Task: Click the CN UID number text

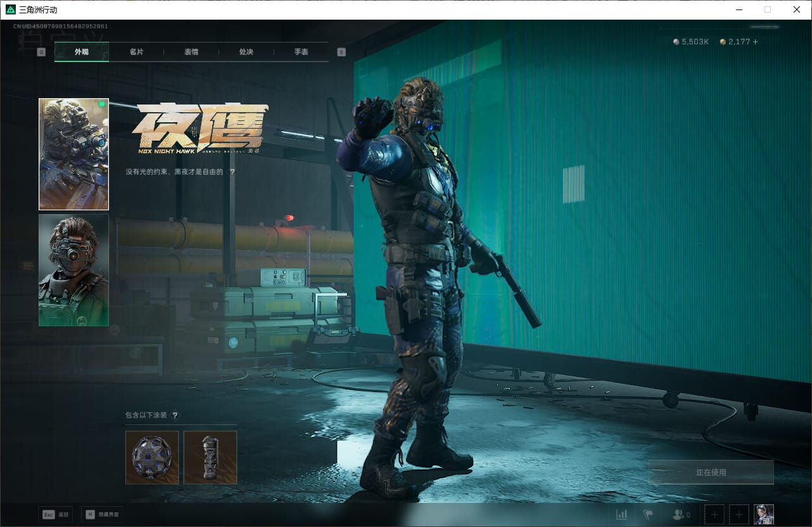Action: pyautogui.click(x=61, y=27)
